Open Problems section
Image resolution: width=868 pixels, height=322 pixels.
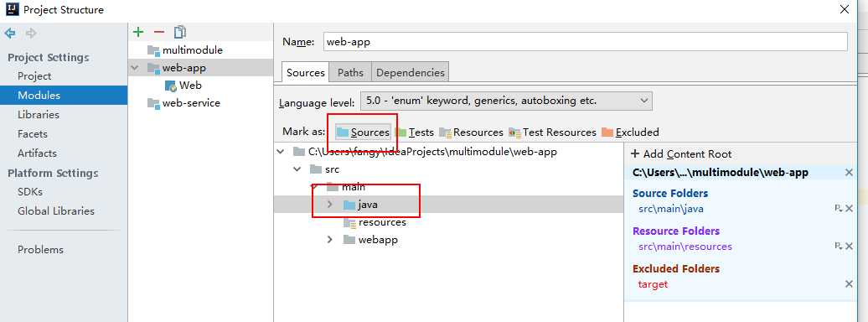click(x=40, y=249)
